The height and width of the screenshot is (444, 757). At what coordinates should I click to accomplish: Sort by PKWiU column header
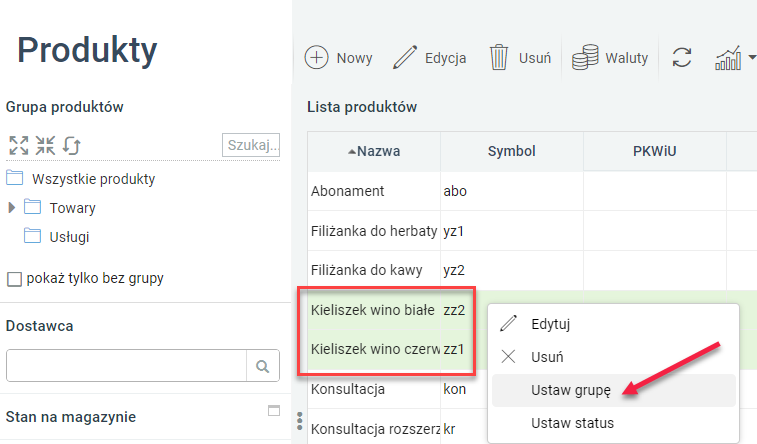pos(655,151)
